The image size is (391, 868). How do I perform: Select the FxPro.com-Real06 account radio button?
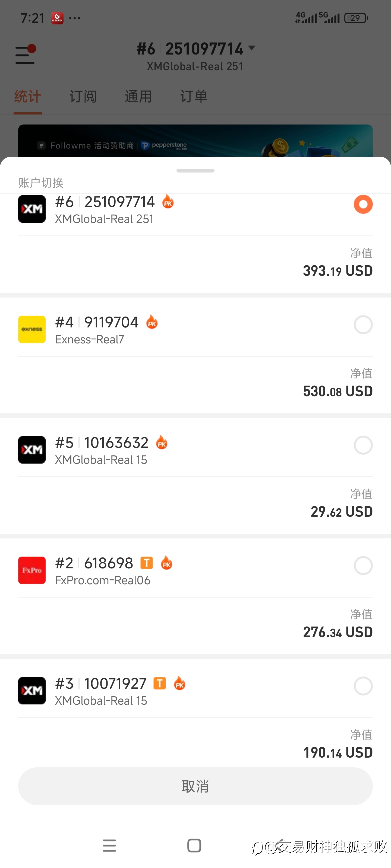363,565
